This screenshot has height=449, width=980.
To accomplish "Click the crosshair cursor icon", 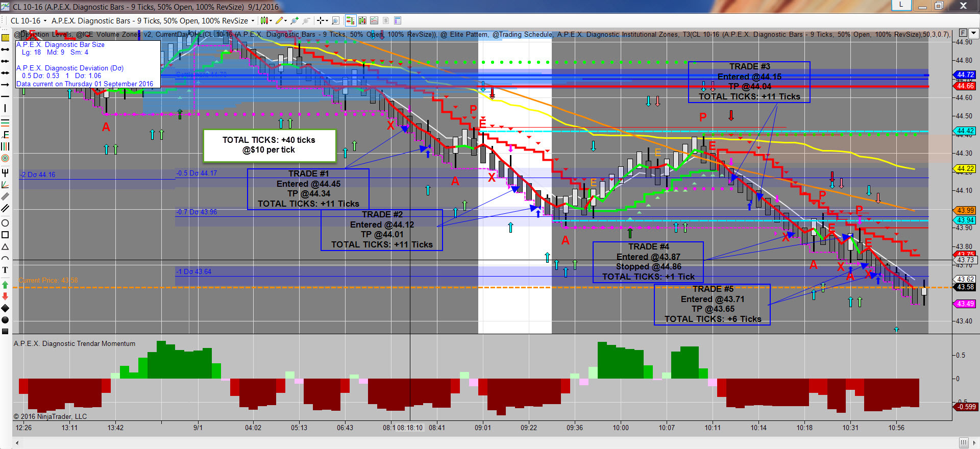I will 320,20.
